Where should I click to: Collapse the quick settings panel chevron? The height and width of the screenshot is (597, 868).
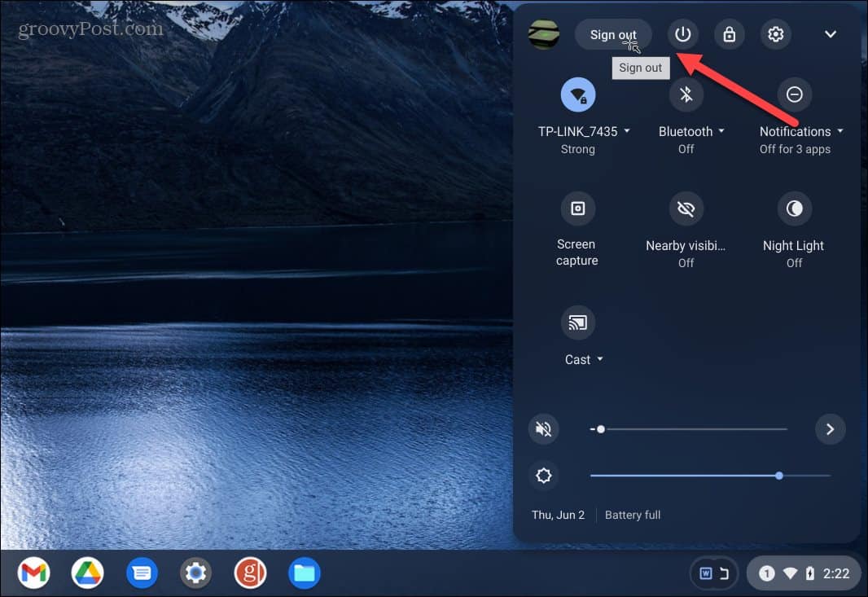pyautogui.click(x=830, y=34)
